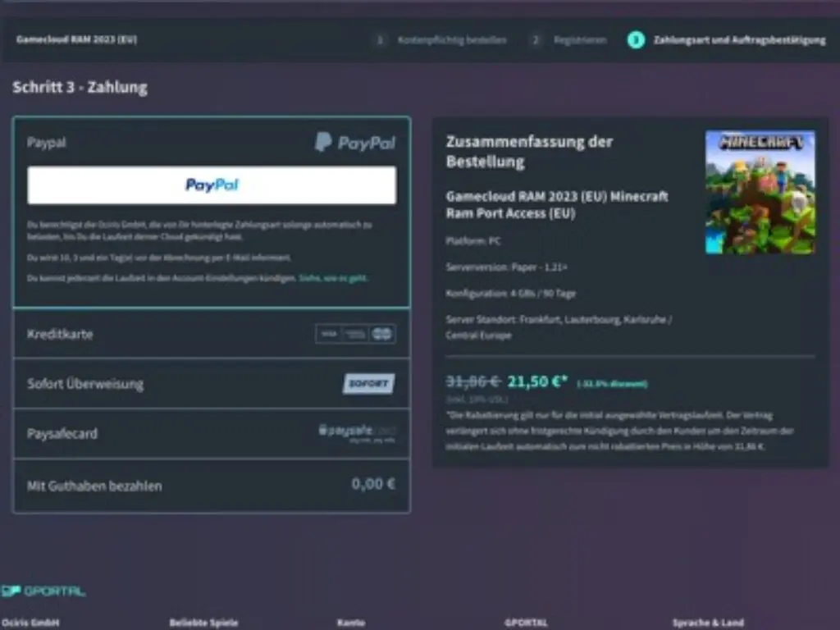
Task: Click the Amex card icon
Action: (x=354, y=333)
